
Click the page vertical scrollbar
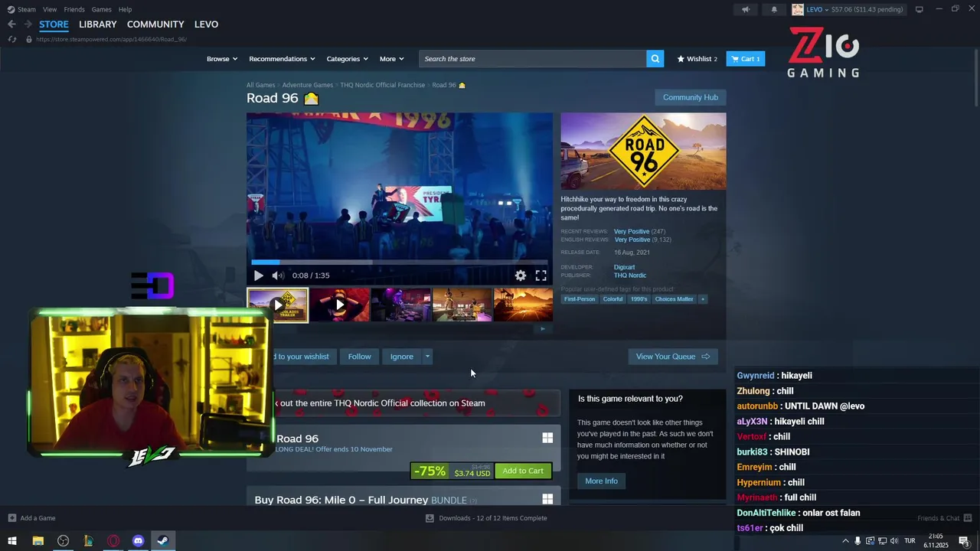click(x=976, y=77)
